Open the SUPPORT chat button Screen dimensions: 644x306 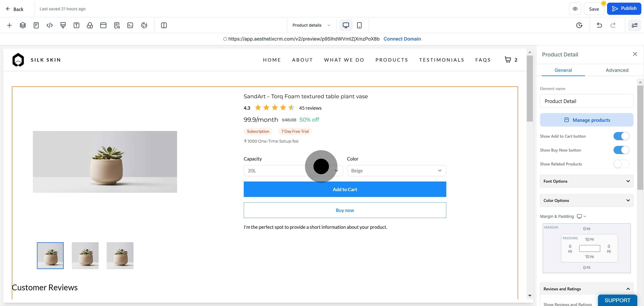[x=617, y=300]
